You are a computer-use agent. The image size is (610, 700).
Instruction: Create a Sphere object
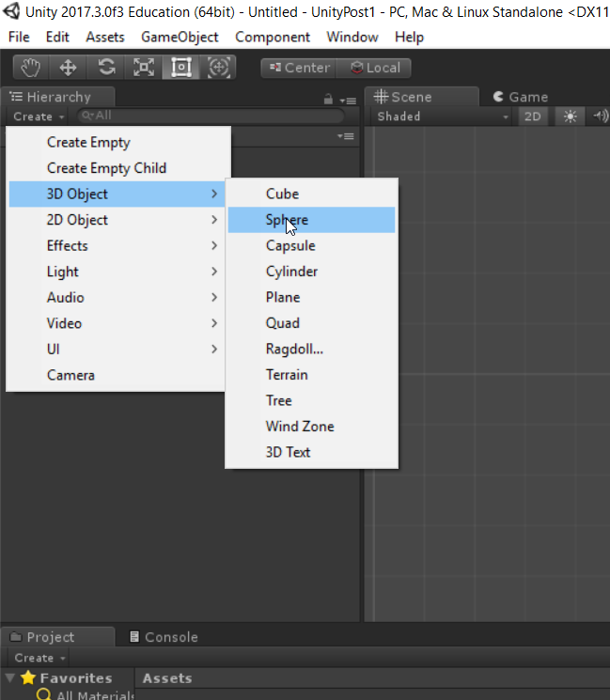point(311,220)
